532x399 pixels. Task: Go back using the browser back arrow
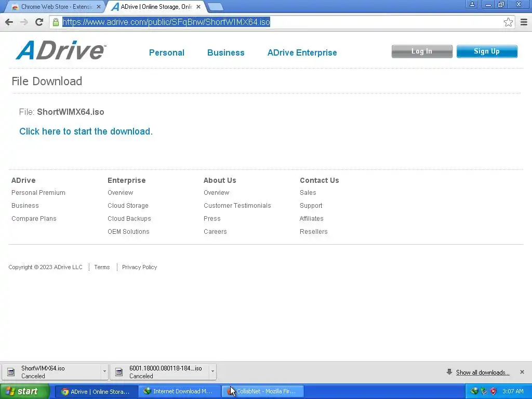click(x=9, y=22)
